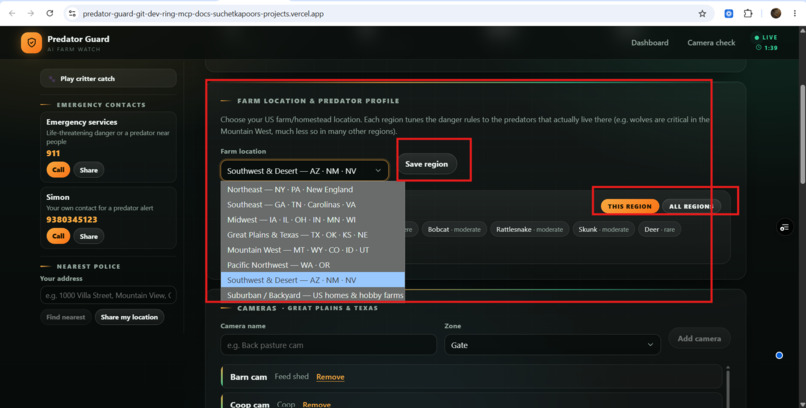Click the Camera name input field
806x408 pixels.
point(328,345)
